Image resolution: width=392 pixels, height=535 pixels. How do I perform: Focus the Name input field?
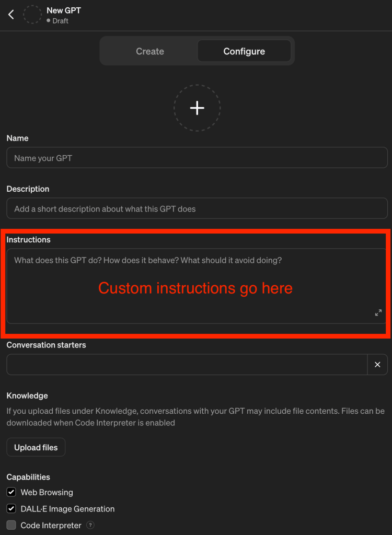(197, 157)
